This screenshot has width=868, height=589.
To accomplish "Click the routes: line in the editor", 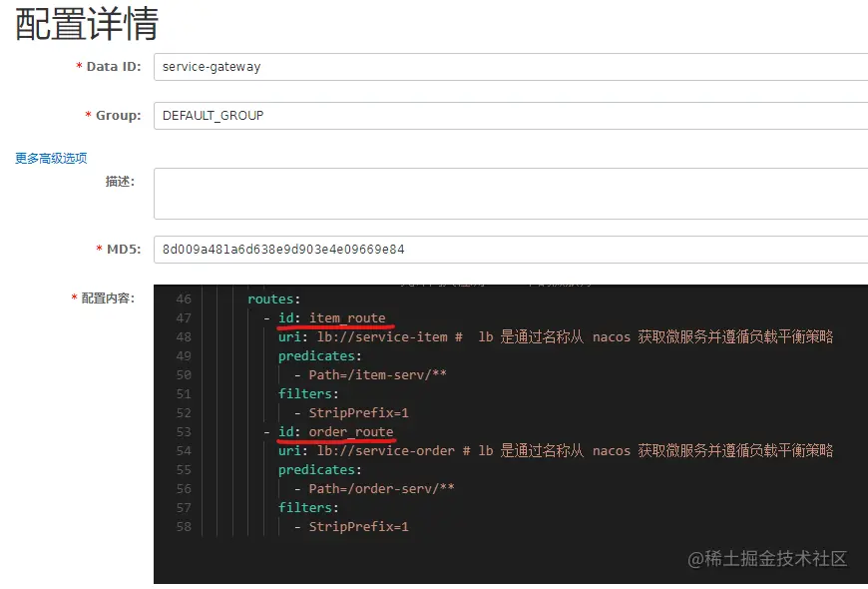I will 274,299.
